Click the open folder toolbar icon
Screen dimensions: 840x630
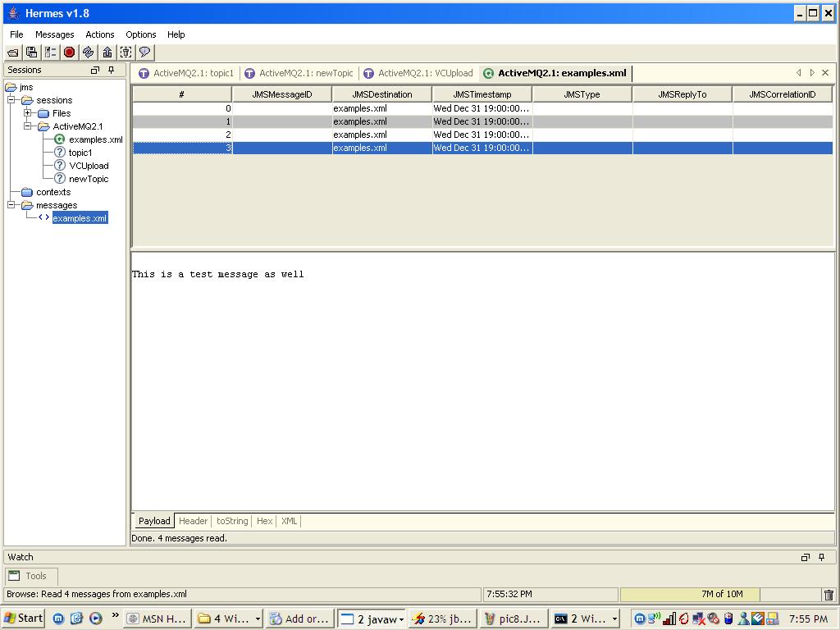click(x=13, y=52)
